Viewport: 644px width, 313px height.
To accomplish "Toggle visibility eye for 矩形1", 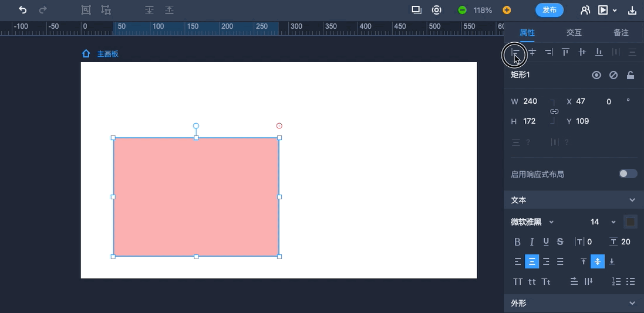I will pos(596,75).
